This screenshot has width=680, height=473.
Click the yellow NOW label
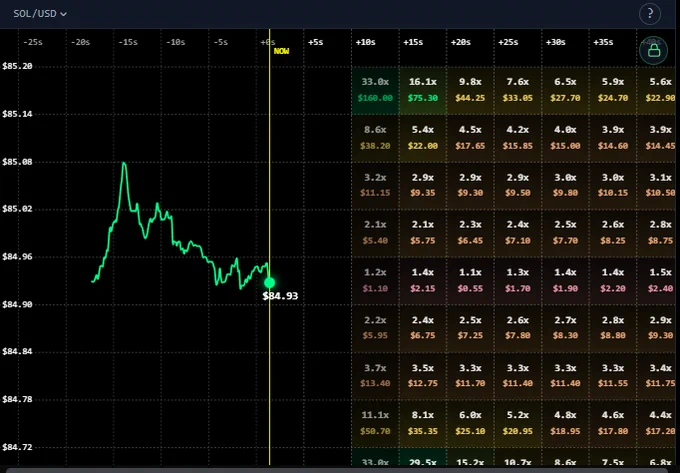click(281, 51)
